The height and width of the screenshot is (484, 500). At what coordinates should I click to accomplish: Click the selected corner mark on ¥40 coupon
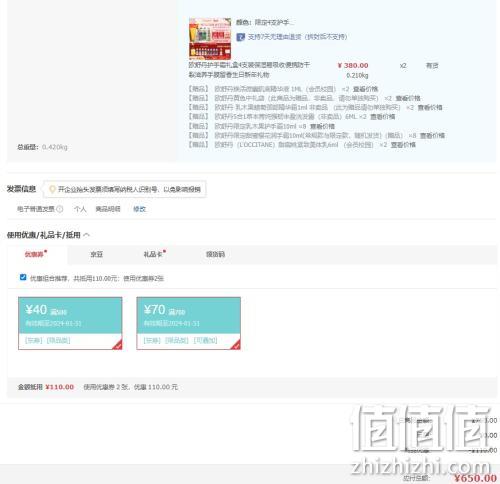[118, 345]
